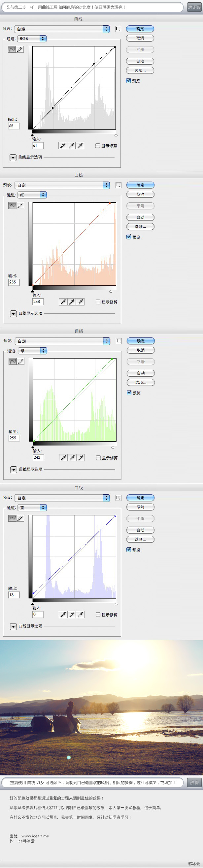
Task: Open preset options icon in 蓝 channel dialog
Action: pos(118,498)
